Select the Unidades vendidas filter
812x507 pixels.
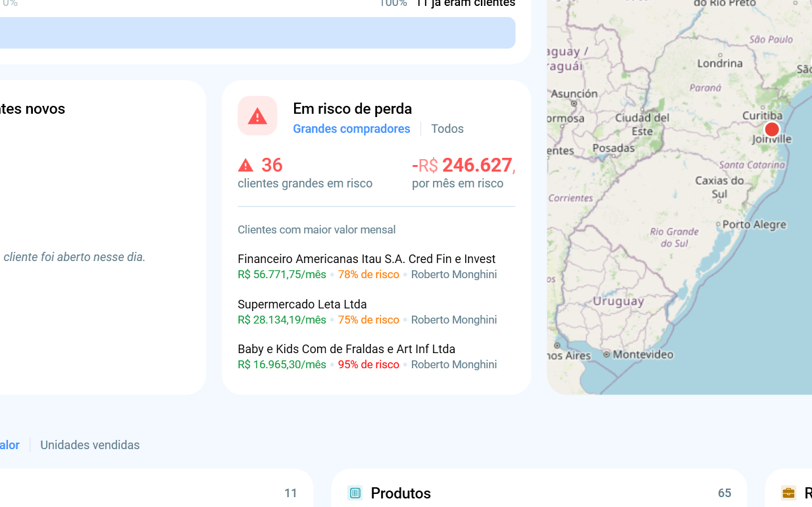(x=90, y=445)
